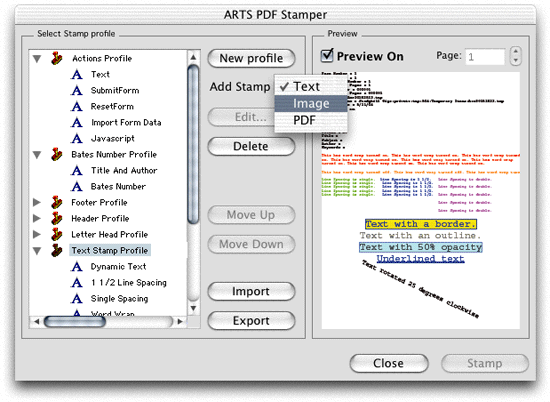Select the Header Profile row
Screen dimensions: 550x402
pos(100,218)
